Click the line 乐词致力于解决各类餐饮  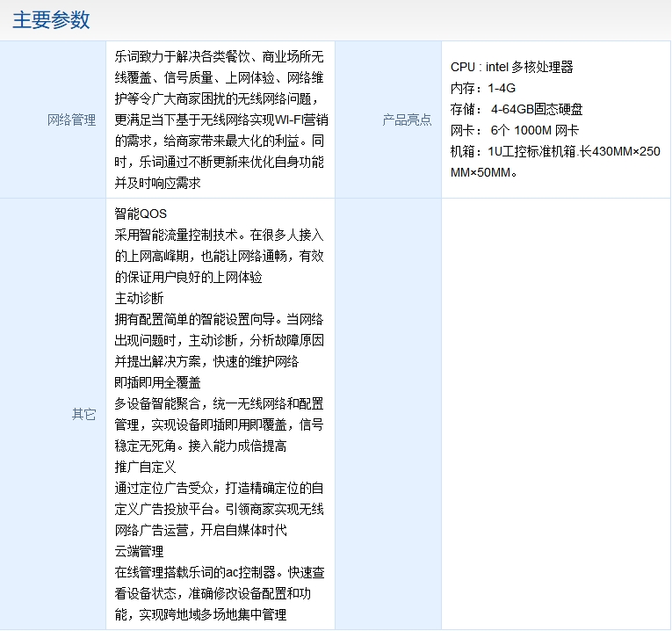[219, 56]
